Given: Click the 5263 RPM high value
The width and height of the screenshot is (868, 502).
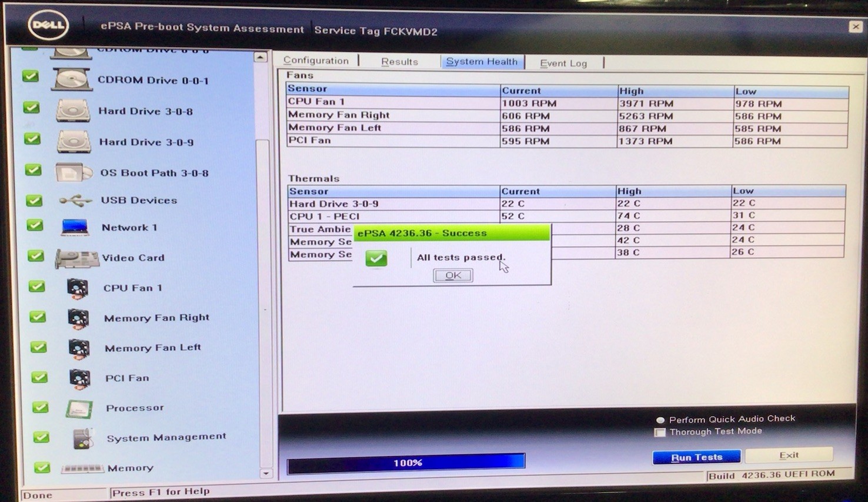Looking at the screenshot, I should 646,117.
